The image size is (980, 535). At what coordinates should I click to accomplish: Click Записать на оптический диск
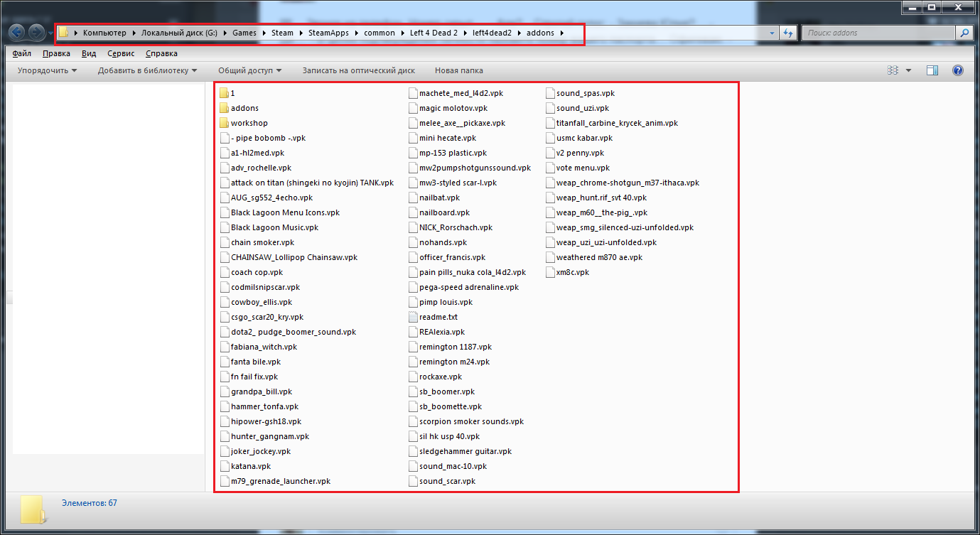click(359, 70)
